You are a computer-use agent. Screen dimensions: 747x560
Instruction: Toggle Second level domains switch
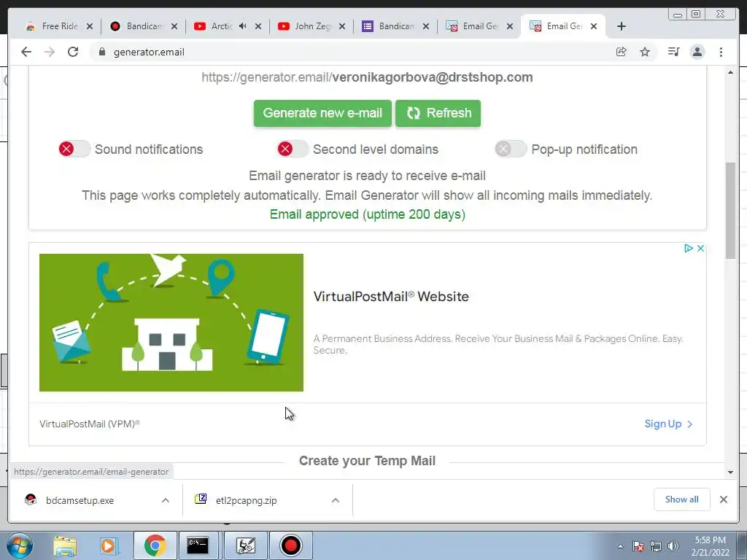click(293, 149)
